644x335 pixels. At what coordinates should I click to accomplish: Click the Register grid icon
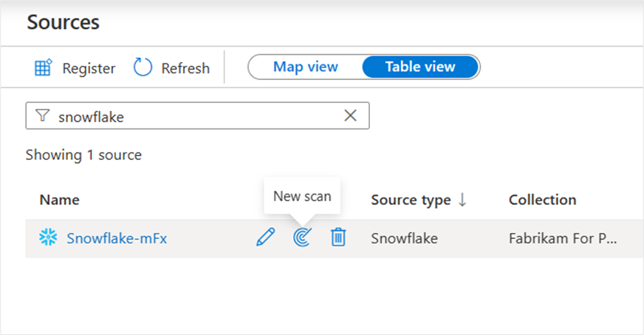pyautogui.click(x=44, y=68)
